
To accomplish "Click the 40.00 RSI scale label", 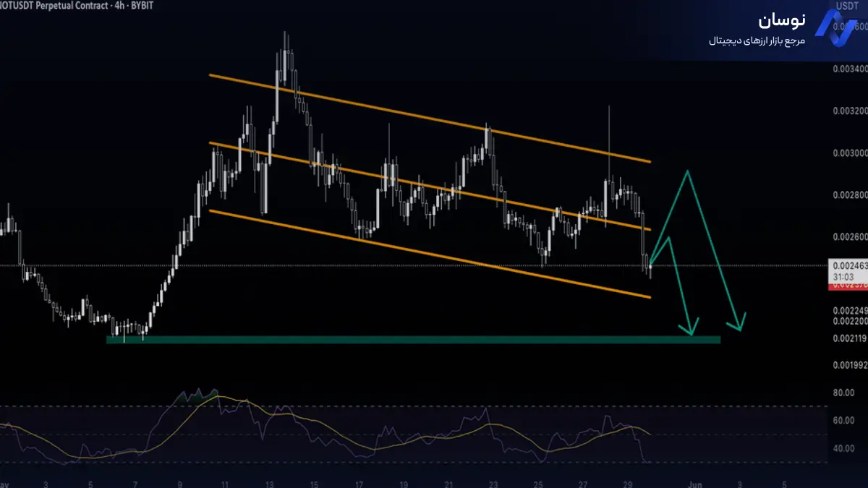I will [843, 448].
